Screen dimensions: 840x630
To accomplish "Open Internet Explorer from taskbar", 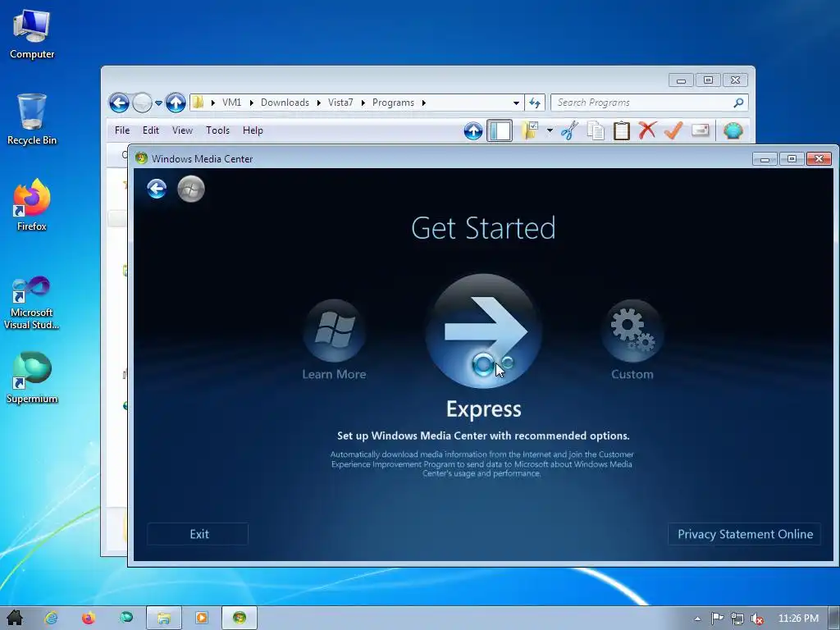I will (x=51, y=618).
